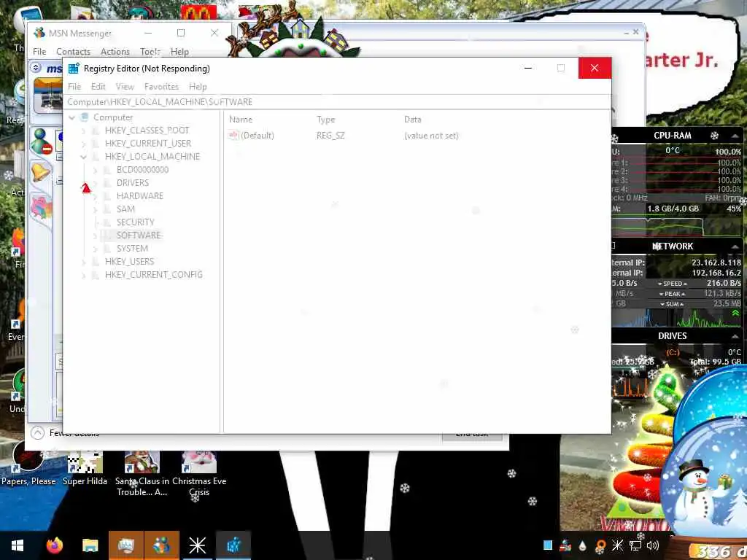Image resolution: width=747 pixels, height=560 pixels.
Task: Select the SOFTWARE registry key
Action: (139, 236)
